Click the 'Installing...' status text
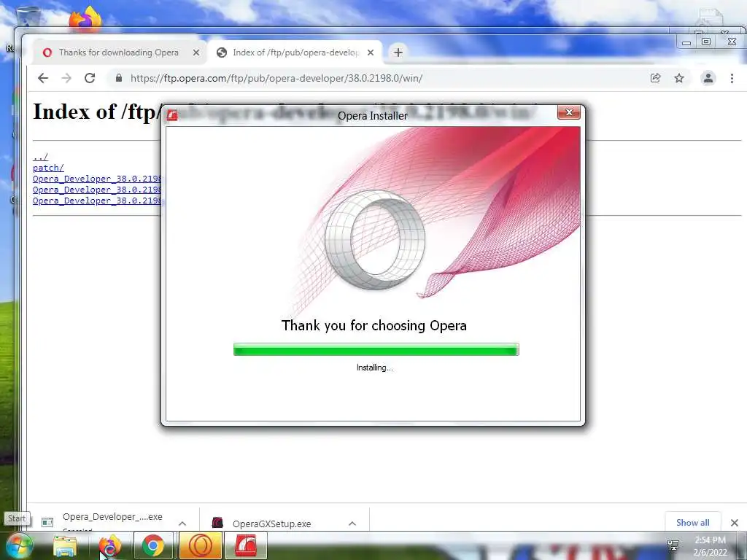747x560 pixels. (x=374, y=367)
